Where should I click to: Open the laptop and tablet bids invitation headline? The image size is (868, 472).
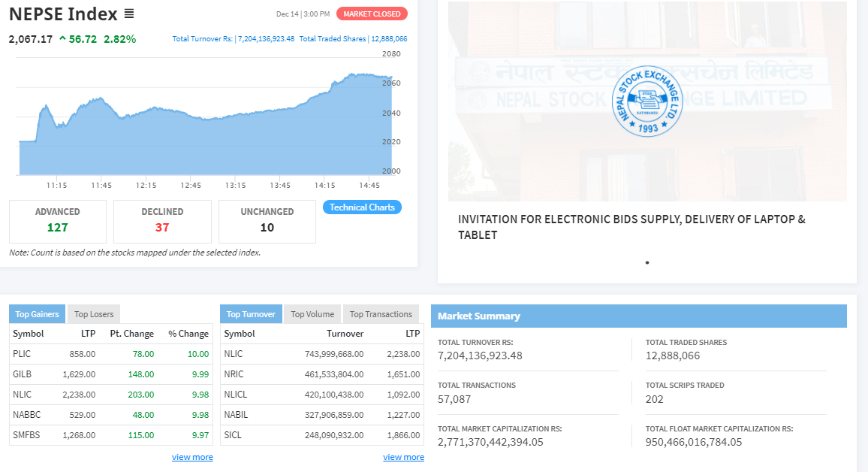[x=631, y=227]
